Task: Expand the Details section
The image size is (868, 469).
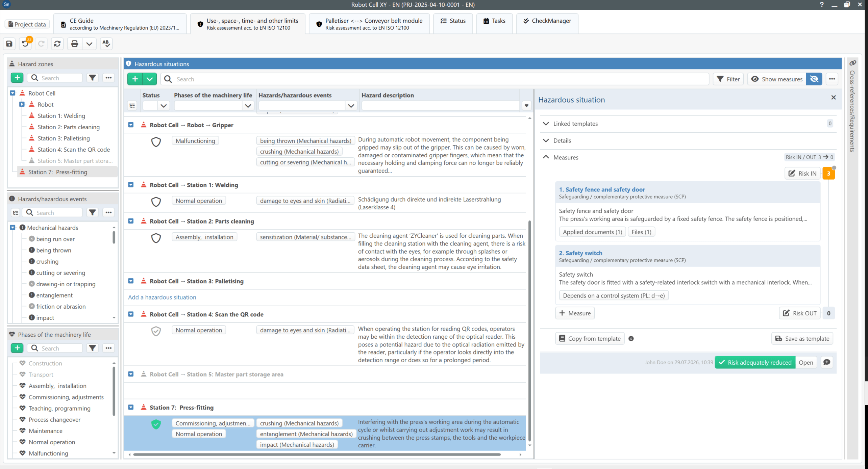Action: (546, 140)
